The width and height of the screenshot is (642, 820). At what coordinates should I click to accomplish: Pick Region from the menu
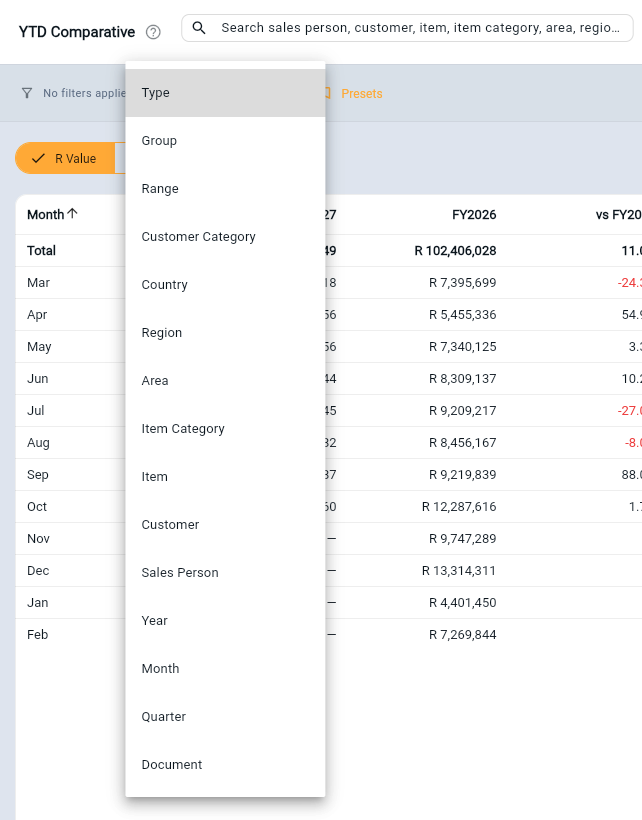click(x=225, y=333)
